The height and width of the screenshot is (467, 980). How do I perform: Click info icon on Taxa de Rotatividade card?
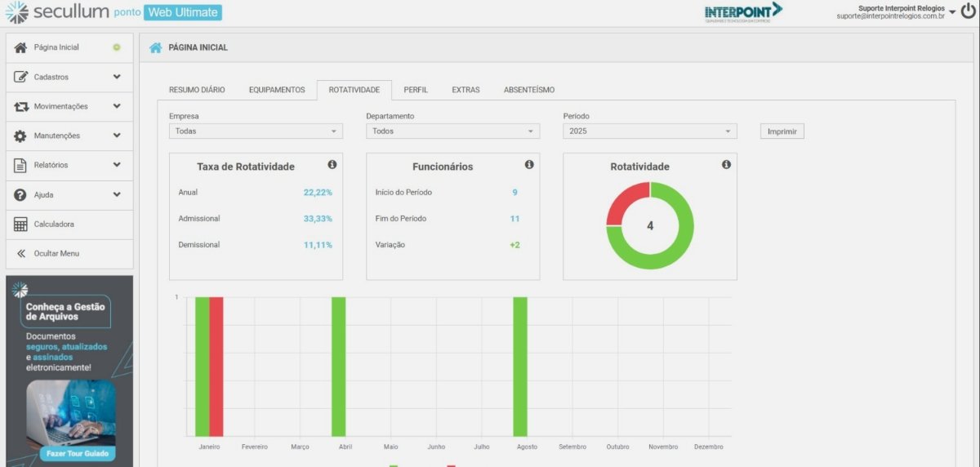click(x=332, y=165)
